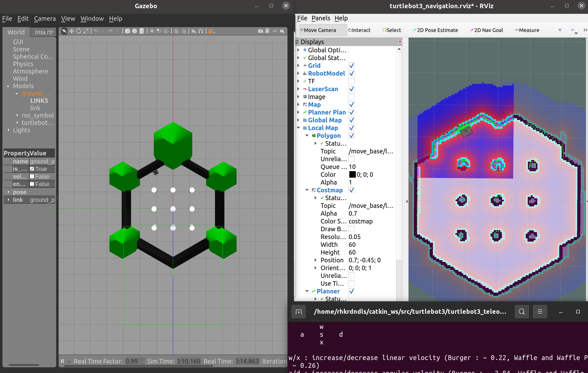Switch to the Insert tab in Gazebo
Screen dimensions: 588x373
[44, 32]
